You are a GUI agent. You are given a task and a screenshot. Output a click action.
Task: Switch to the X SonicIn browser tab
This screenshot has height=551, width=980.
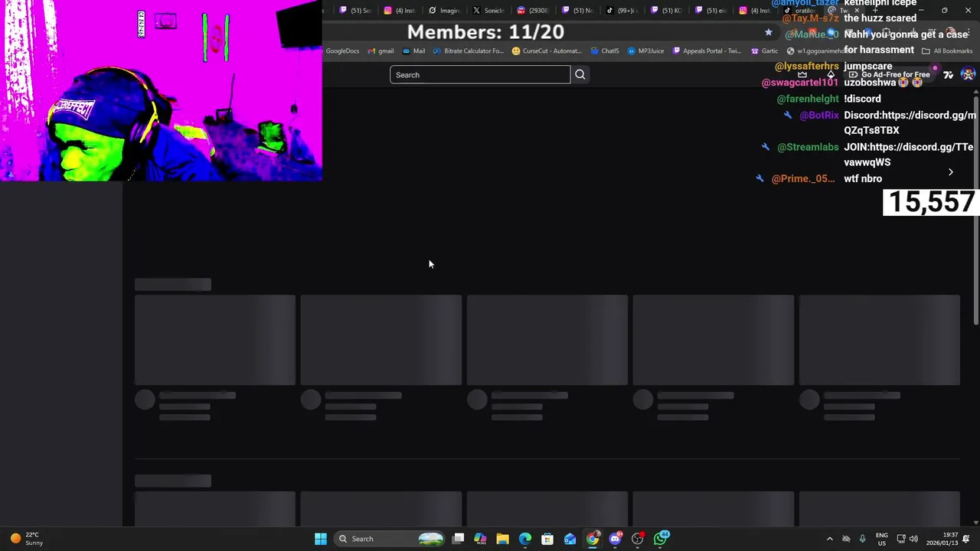point(488,11)
